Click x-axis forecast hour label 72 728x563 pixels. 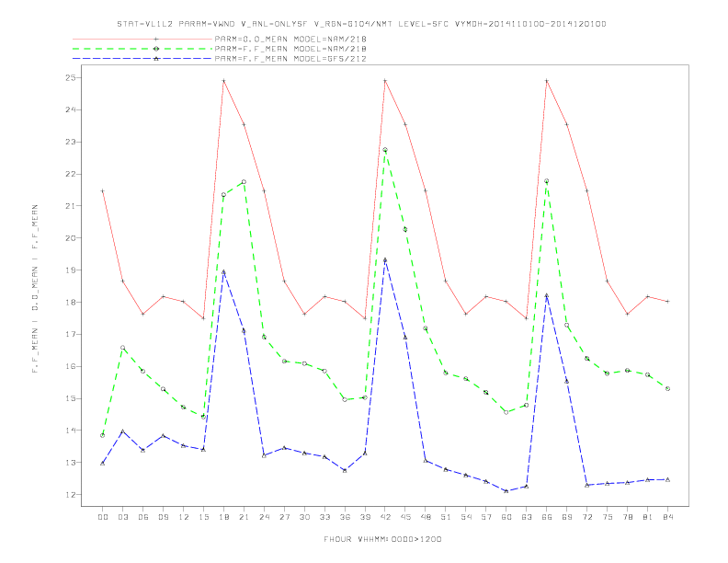click(x=586, y=517)
